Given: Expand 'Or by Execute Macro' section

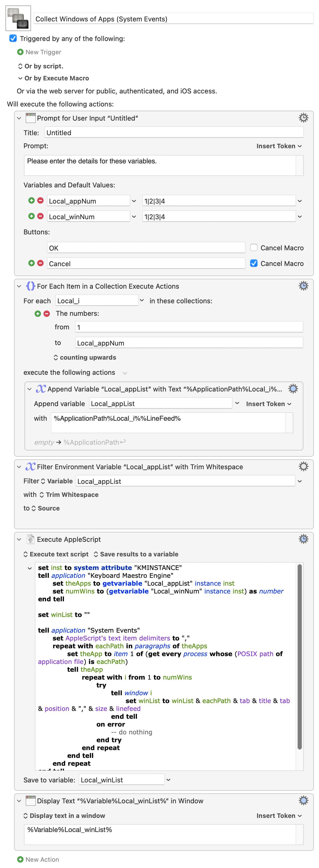Looking at the screenshot, I should [x=20, y=78].
